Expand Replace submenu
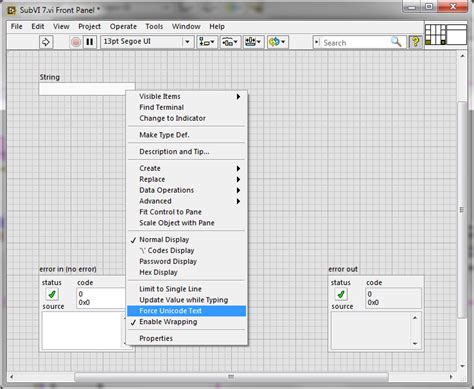 click(187, 179)
